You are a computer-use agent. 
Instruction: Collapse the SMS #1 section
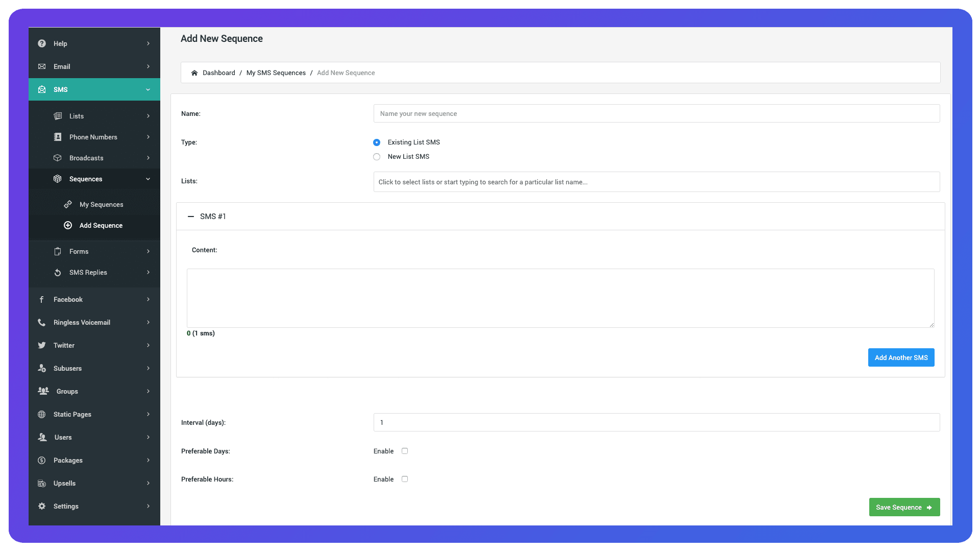[191, 217]
